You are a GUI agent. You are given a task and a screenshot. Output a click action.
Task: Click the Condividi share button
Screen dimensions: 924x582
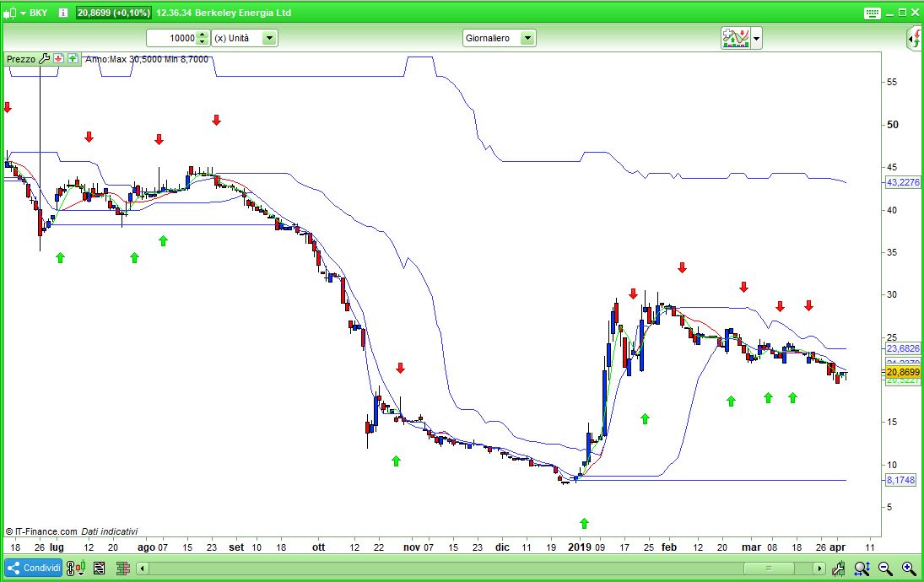coord(34,569)
